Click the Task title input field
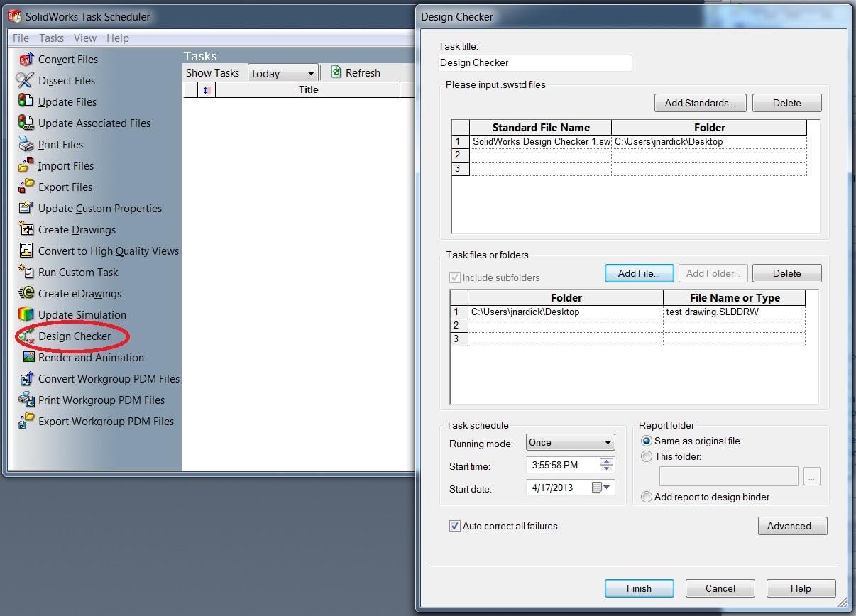856x616 pixels. click(534, 63)
